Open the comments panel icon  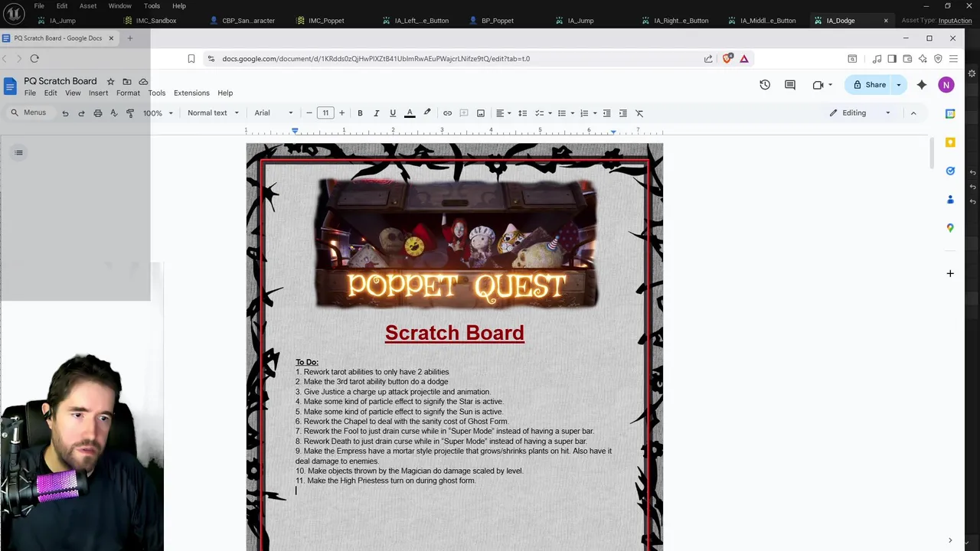tap(790, 85)
